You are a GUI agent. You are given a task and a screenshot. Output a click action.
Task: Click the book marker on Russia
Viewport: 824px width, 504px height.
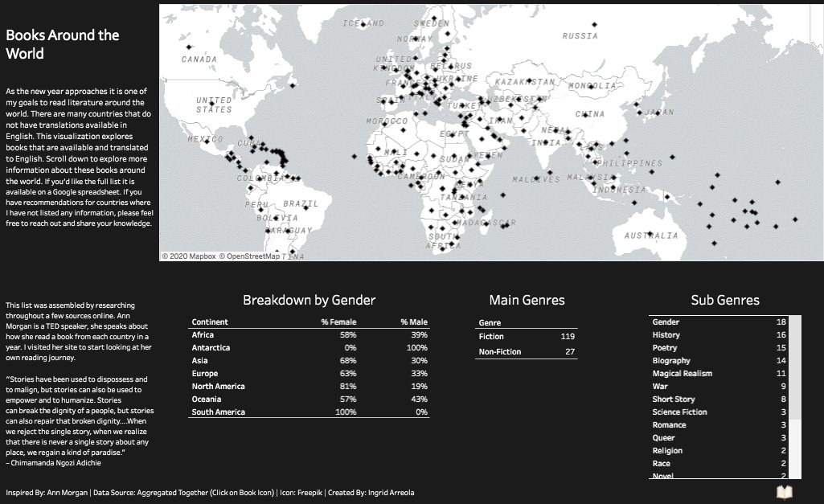[x=594, y=25]
